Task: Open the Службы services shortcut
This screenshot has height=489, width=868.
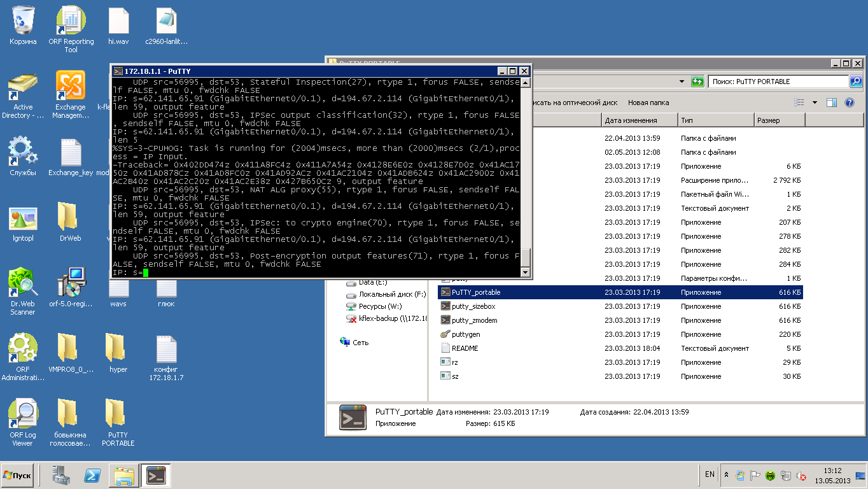Action: [23, 157]
